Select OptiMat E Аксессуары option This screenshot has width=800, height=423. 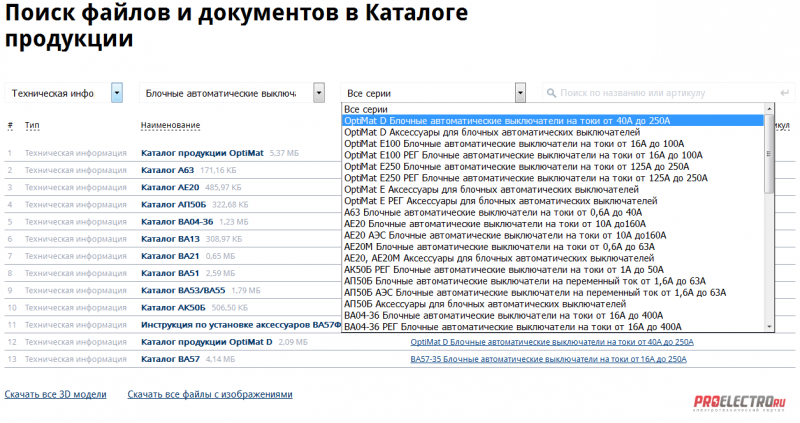pyautogui.click(x=553, y=189)
